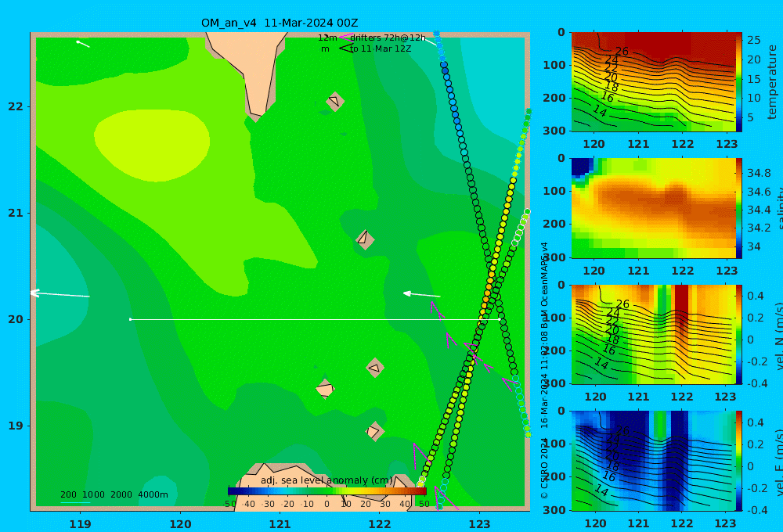Image resolution: width=783 pixels, height=532 pixels.
Task: Select the black outlined arrow in the legend
Action: [345, 49]
